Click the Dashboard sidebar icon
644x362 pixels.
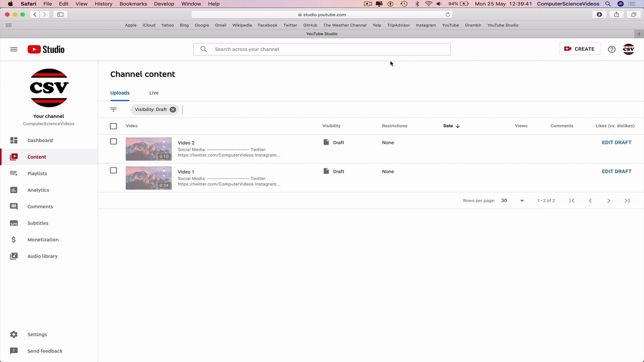(14, 140)
